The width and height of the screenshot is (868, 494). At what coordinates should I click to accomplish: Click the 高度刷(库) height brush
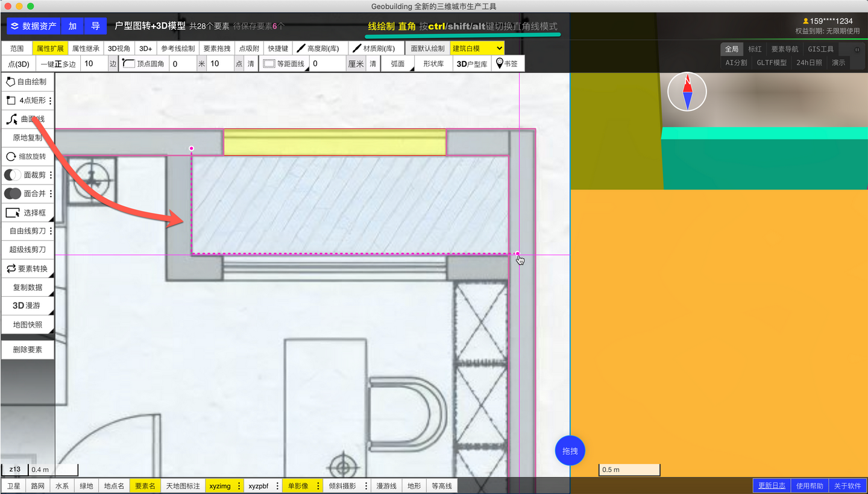tap(318, 48)
